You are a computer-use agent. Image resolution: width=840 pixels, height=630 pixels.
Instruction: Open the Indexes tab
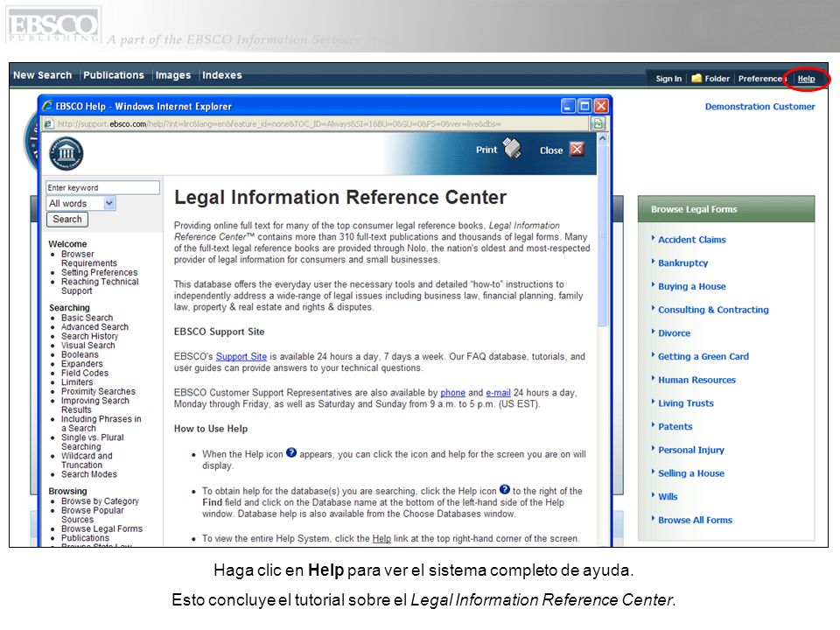[x=221, y=75]
